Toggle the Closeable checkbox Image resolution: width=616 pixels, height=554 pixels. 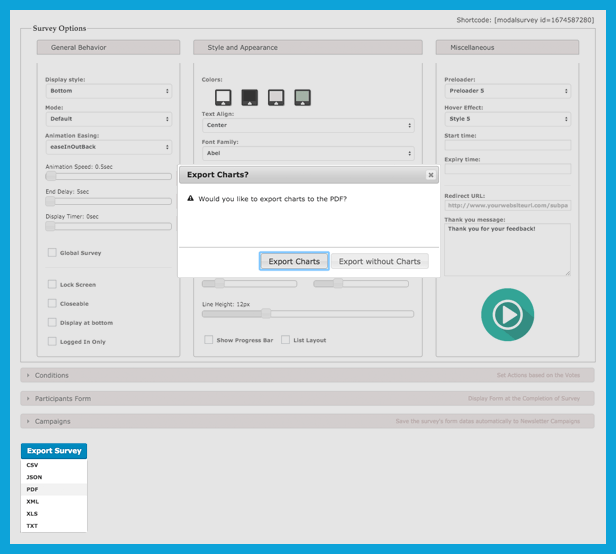click(52, 303)
